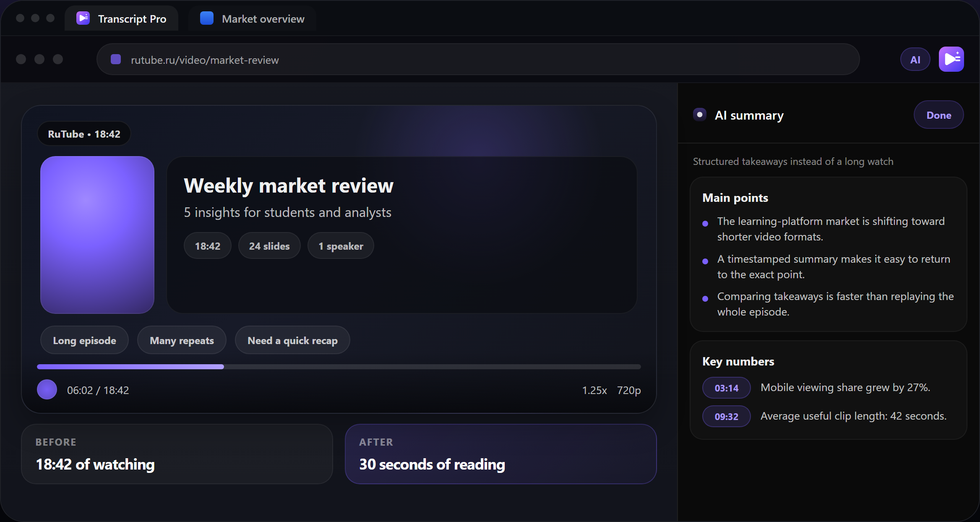Select the Long episode tag
Viewport: 980px width, 522px height.
coord(84,340)
